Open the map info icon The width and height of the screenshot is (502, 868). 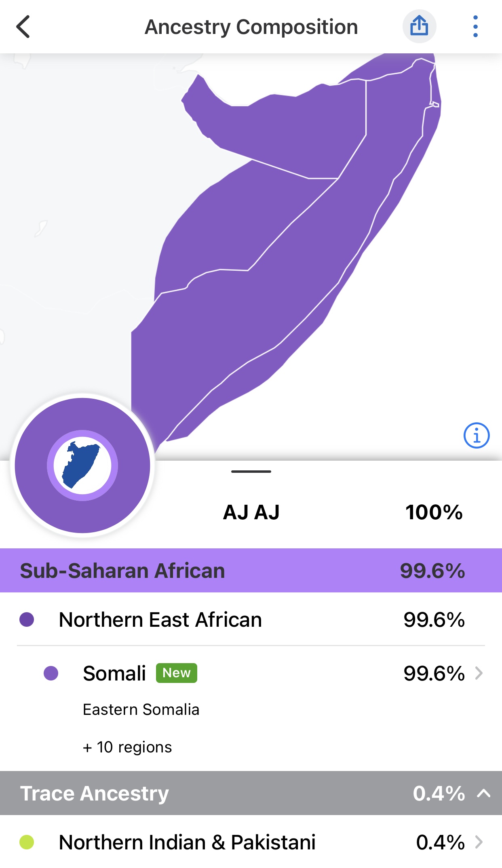(x=476, y=436)
